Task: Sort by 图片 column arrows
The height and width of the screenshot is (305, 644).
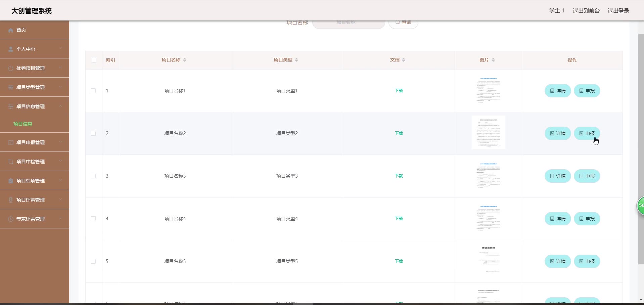Action: 493,60
